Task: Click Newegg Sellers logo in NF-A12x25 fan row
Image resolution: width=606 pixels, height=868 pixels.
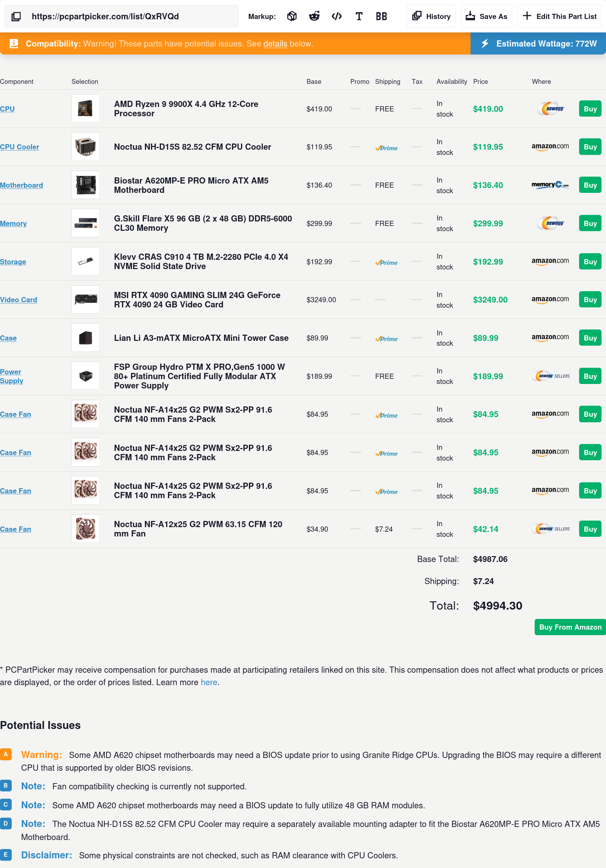Action: (x=551, y=529)
